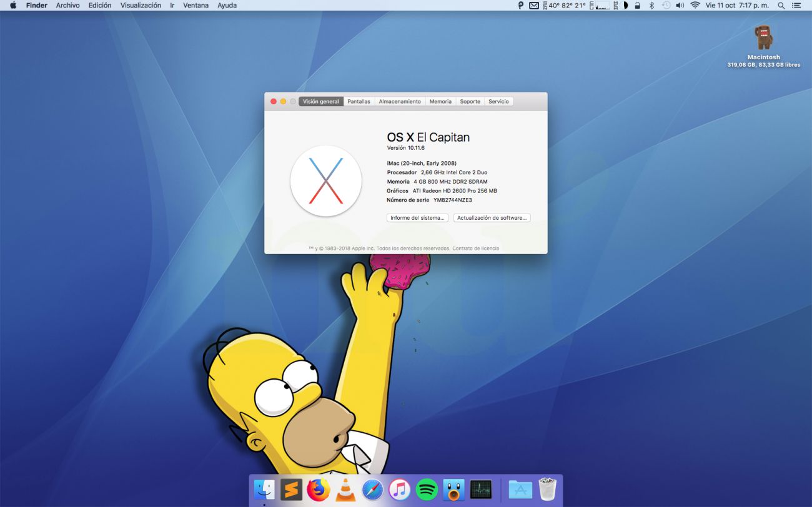Open Sublime Text from the dock
Viewport: 812px width, 507px height.
point(291,490)
